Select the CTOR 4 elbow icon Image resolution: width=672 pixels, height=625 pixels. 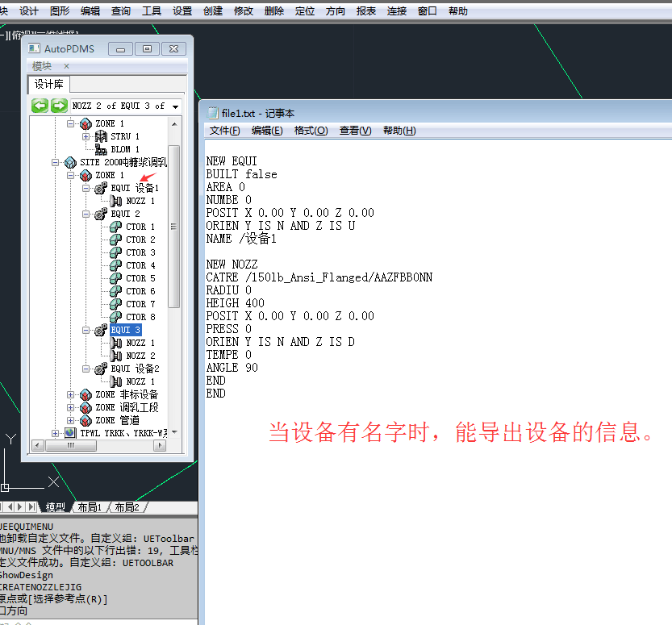(x=115, y=265)
